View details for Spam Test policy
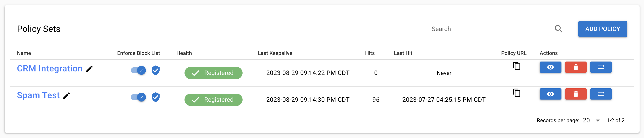644x138 pixels. point(550,94)
